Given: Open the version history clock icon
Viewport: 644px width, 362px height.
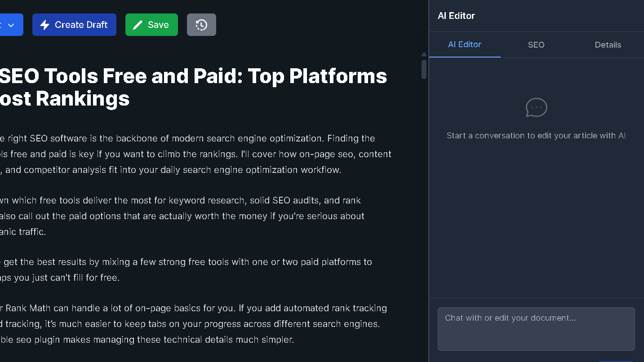Looking at the screenshot, I should tap(201, 25).
